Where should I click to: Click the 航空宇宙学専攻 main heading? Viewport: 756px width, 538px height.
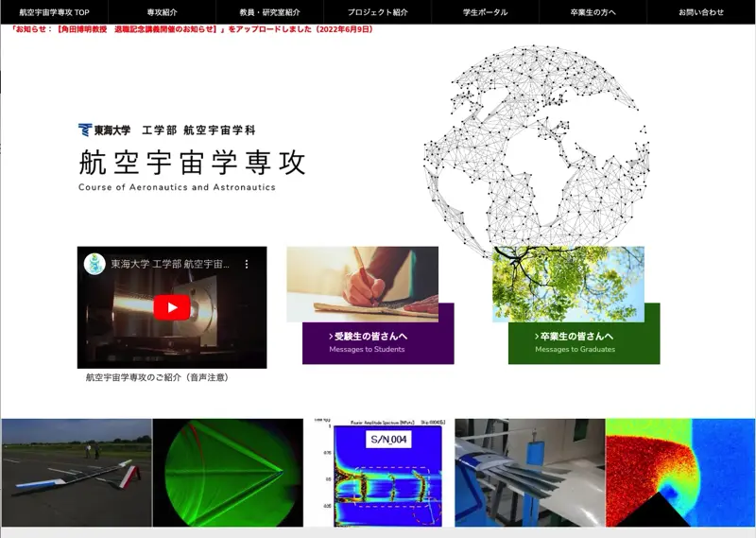point(192,162)
